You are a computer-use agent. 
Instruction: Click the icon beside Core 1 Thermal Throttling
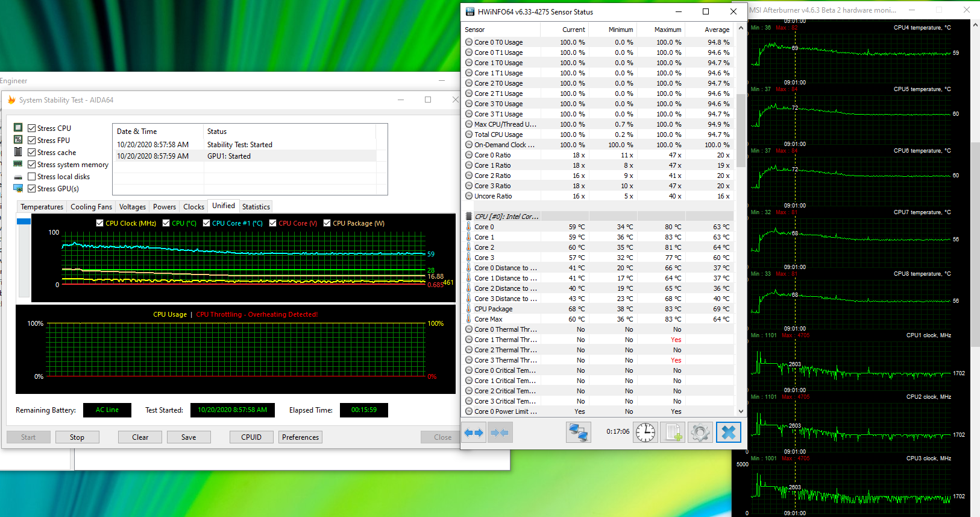(469, 340)
